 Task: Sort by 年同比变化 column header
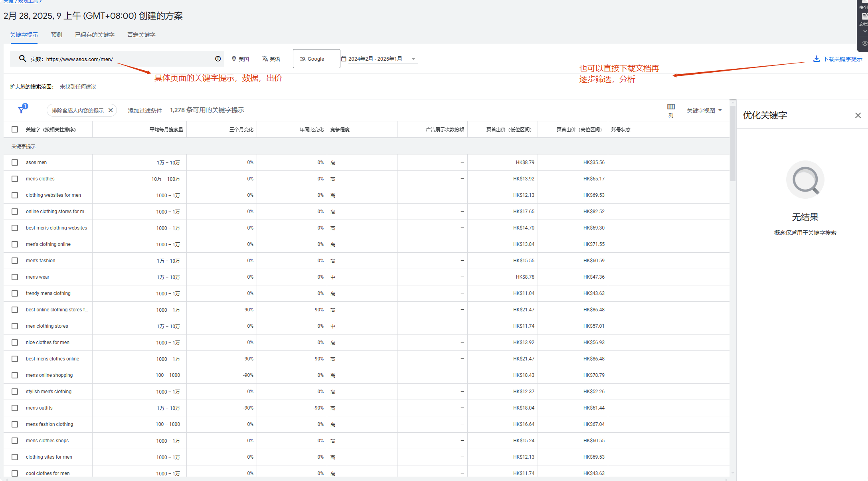click(x=312, y=130)
